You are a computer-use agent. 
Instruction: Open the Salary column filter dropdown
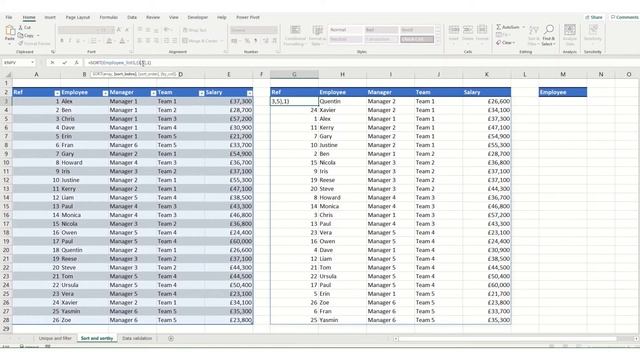click(x=249, y=93)
